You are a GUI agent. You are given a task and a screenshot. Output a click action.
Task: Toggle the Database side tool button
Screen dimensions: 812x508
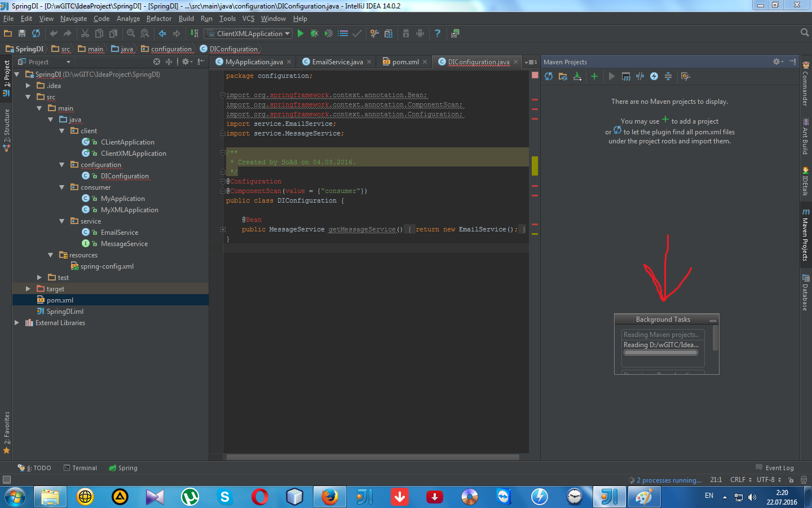[806, 292]
